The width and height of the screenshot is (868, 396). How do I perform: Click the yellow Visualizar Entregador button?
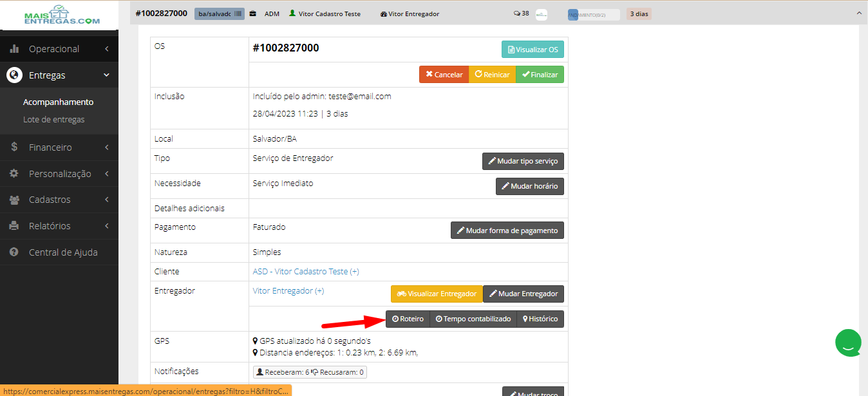tap(437, 294)
